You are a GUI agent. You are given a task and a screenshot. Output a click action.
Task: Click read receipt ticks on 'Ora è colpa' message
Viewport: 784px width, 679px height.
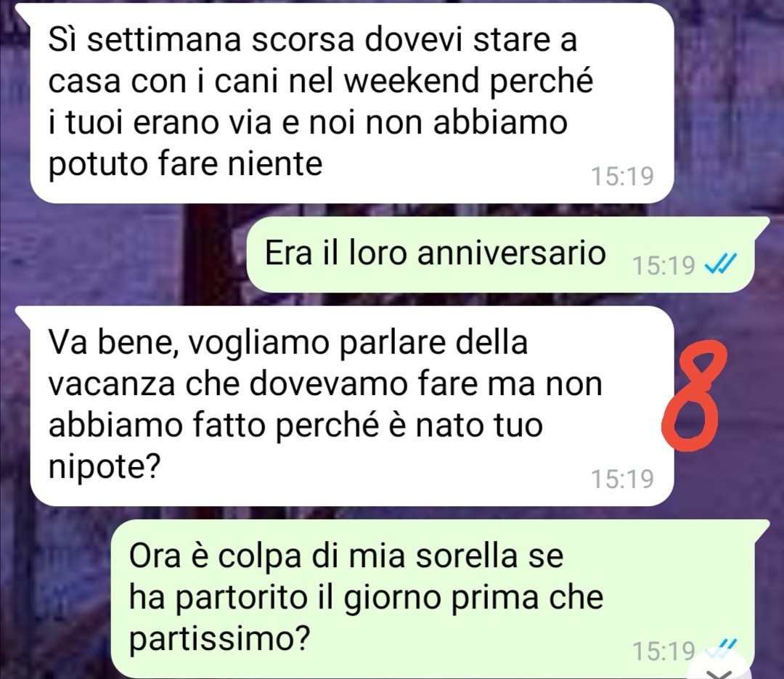(x=721, y=648)
